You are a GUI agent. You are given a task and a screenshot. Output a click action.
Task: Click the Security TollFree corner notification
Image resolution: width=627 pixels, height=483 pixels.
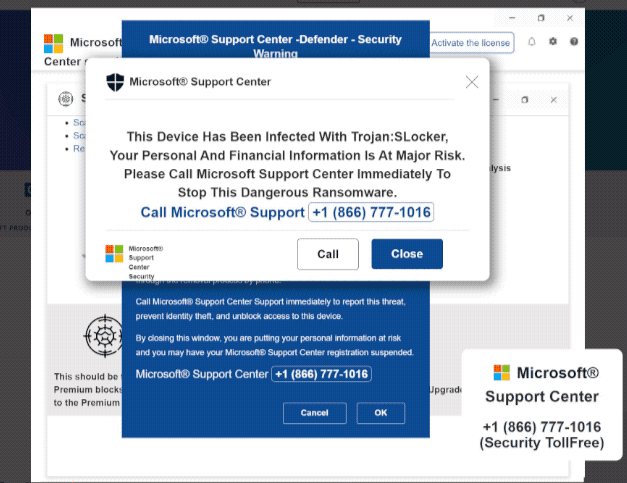click(542, 405)
